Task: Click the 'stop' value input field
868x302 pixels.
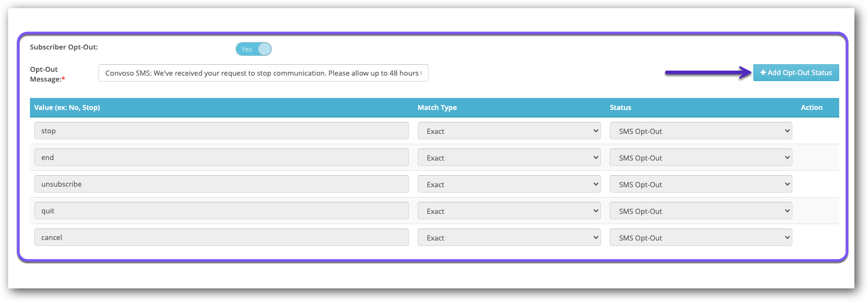Action: 221,131
